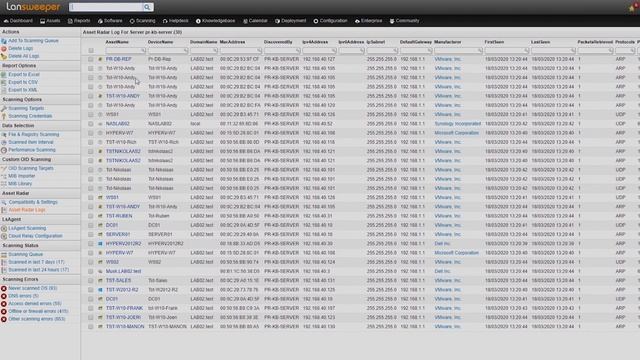Sort table by the Manufacturer column header

(448, 42)
